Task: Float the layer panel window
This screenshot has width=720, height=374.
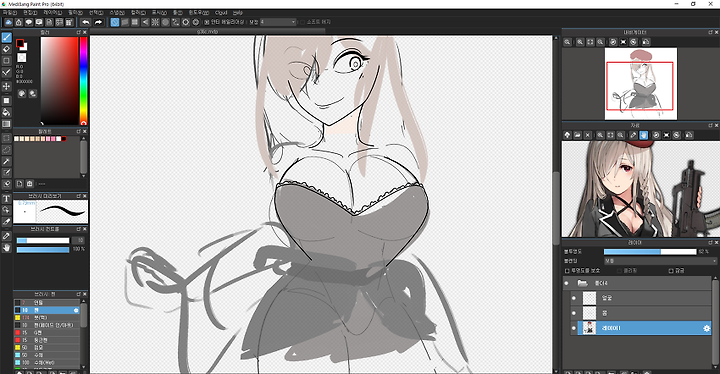Action: (x=710, y=242)
